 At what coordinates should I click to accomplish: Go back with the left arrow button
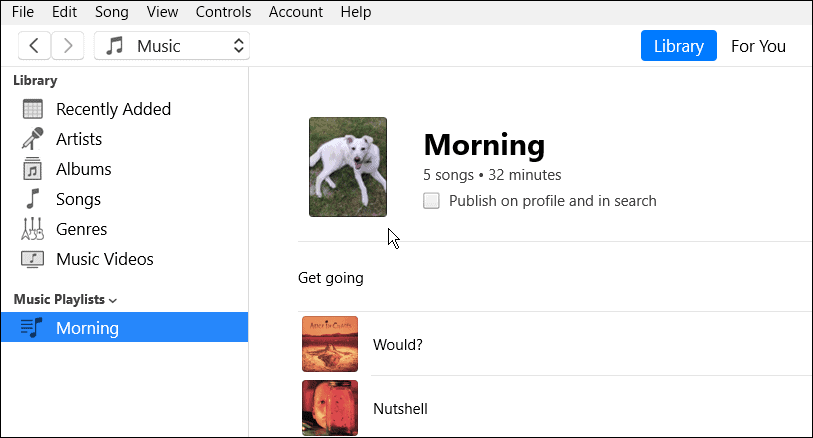[x=35, y=45]
